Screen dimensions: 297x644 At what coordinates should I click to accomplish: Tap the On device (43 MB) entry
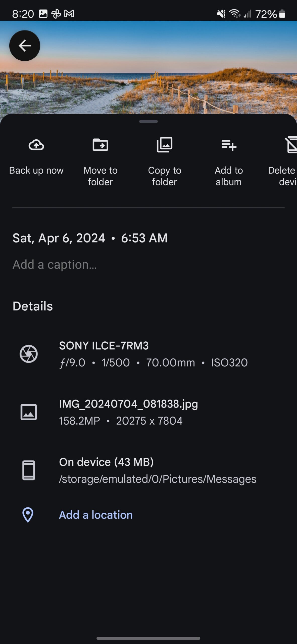[106, 462]
